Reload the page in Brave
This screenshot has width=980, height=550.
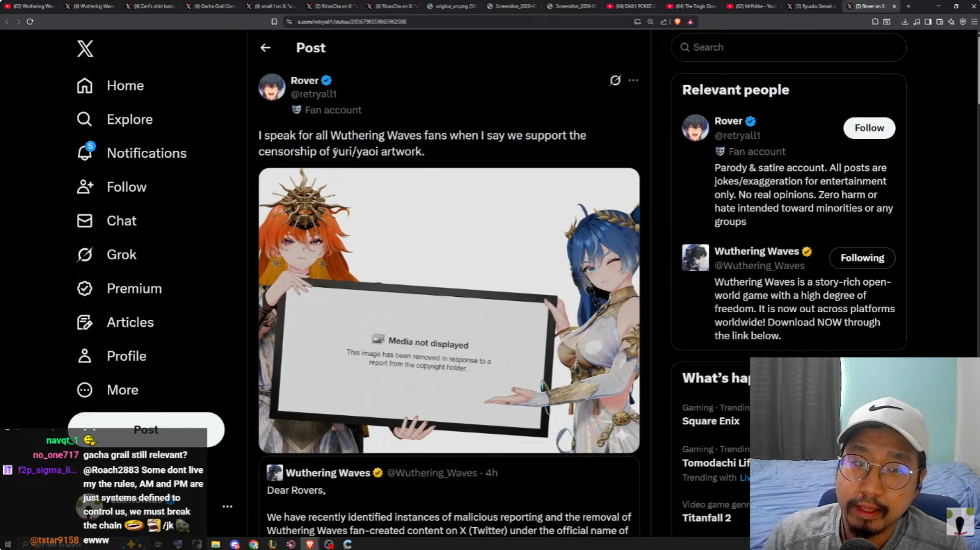30,22
